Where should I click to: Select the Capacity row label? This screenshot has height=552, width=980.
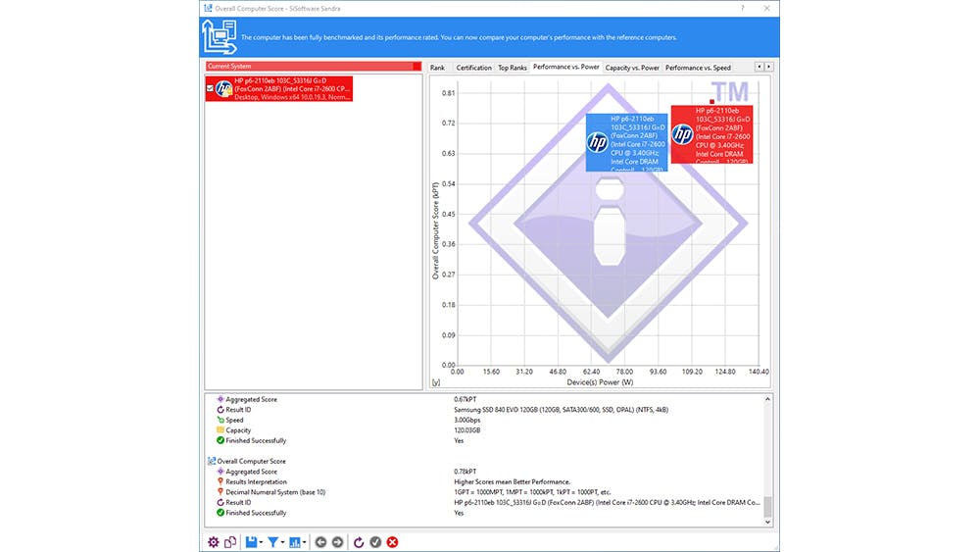(x=238, y=430)
